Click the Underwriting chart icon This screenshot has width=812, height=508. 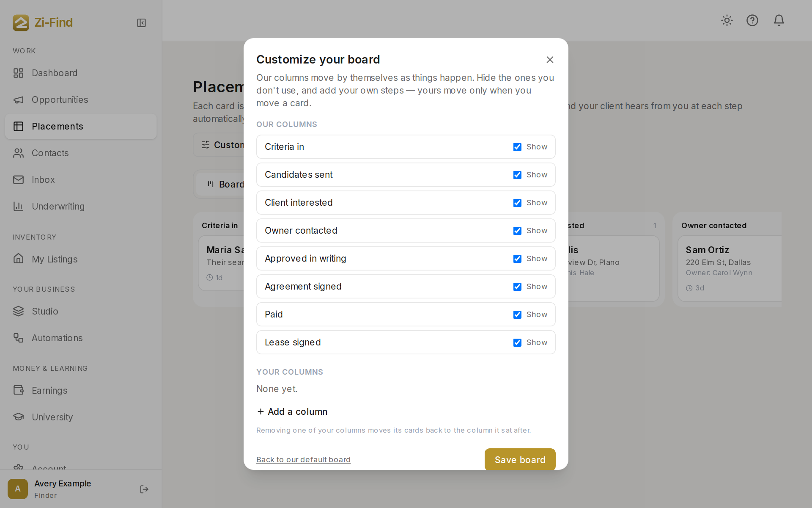click(x=18, y=207)
